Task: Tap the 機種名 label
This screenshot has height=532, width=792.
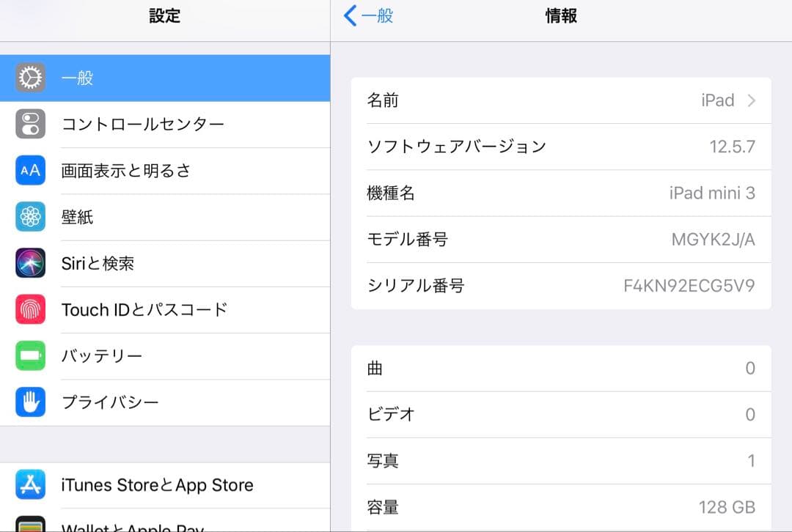Action: (391, 193)
